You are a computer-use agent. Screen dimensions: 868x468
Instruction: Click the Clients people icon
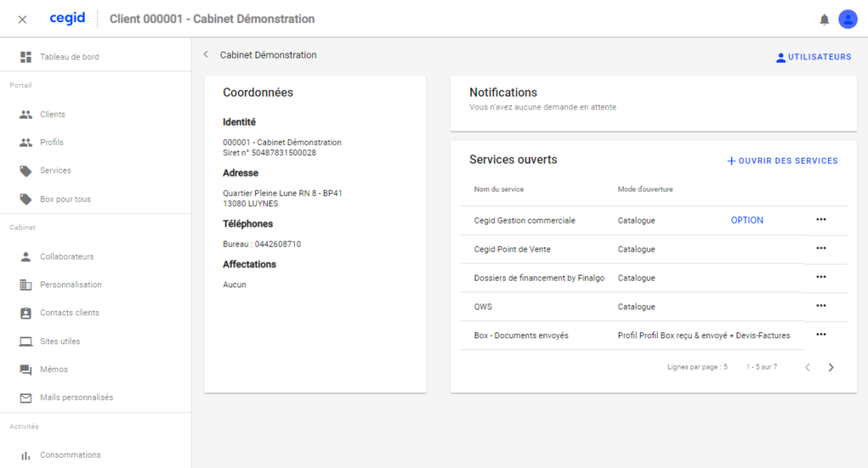tap(25, 114)
